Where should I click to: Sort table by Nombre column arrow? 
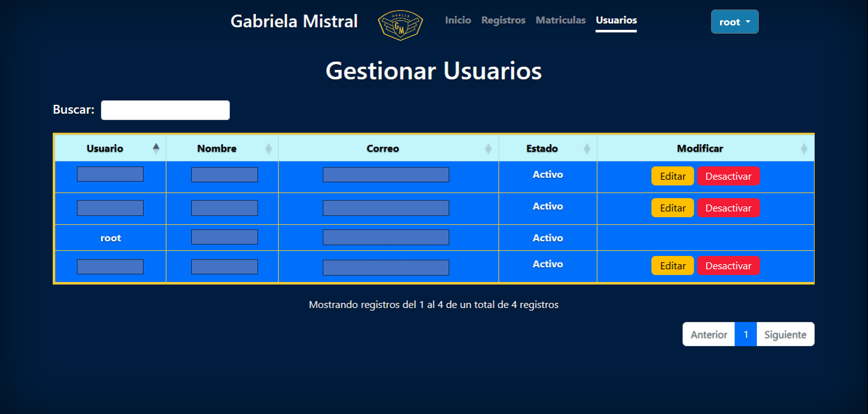[x=268, y=149]
